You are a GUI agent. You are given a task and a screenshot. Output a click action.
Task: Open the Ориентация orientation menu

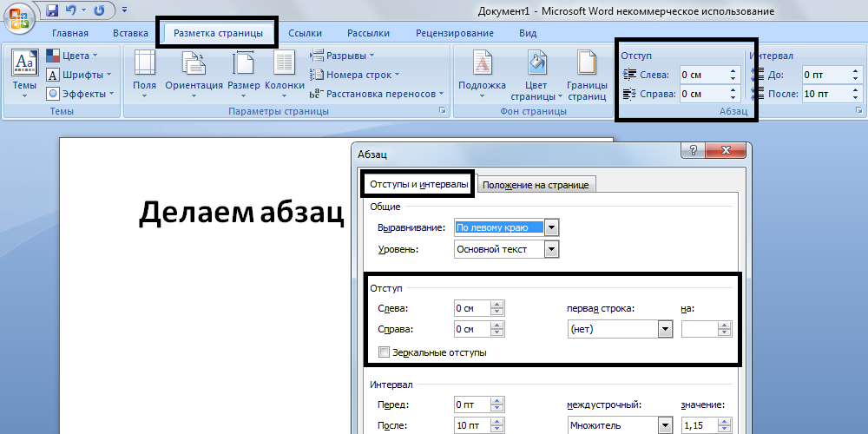[194, 74]
